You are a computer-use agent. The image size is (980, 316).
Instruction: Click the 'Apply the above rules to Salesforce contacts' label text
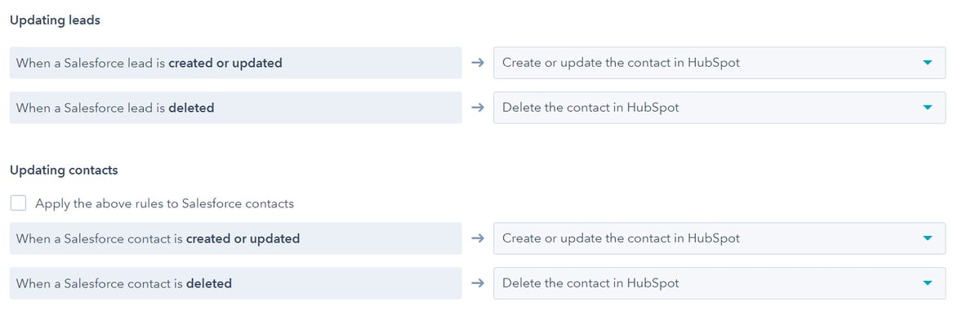point(164,203)
